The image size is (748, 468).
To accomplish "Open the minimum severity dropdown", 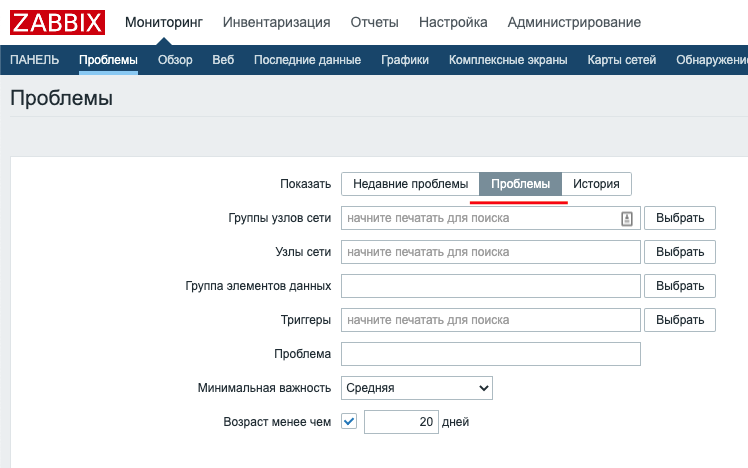I will click(x=417, y=388).
